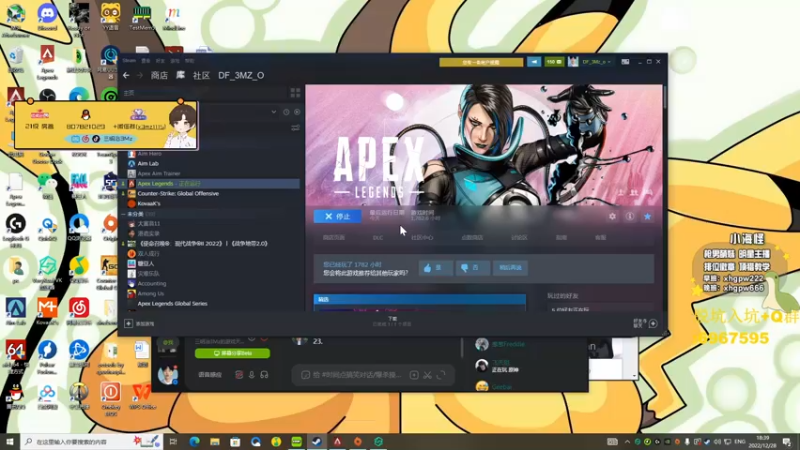This screenshot has width=800, height=450.
Task: Click the recent-sort clock icon in library
Action: [286, 112]
